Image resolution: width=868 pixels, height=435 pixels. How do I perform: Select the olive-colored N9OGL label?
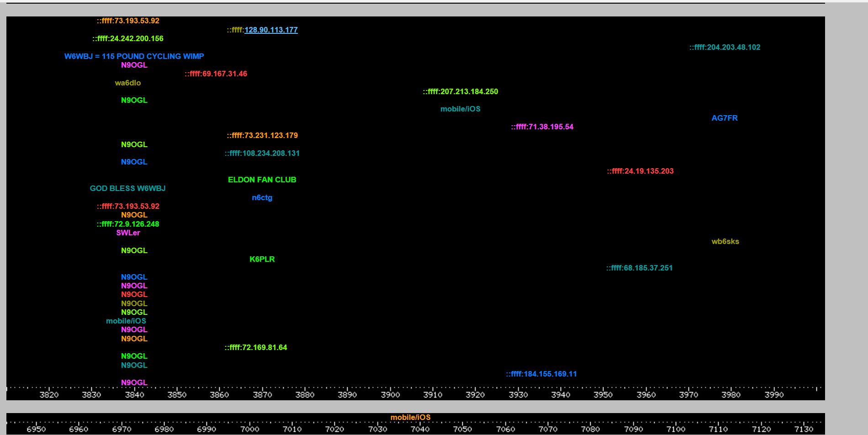point(134,303)
